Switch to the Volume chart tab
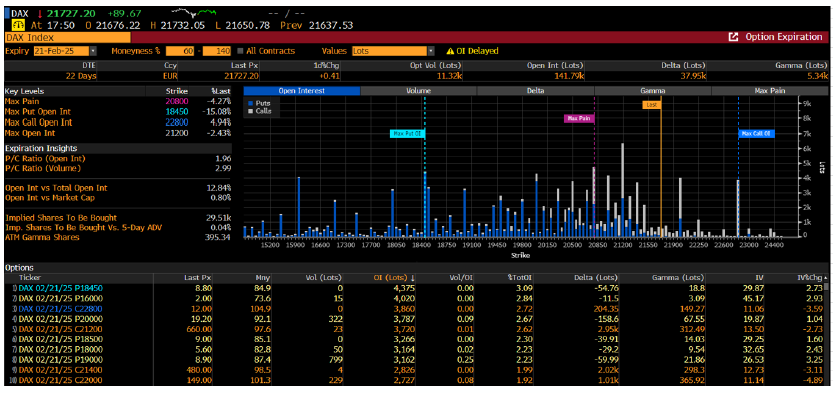This screenshot has width=835, height=393. click(419, 91)
